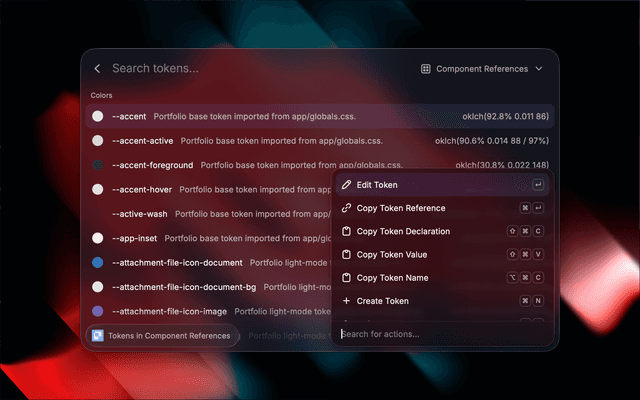
Task: Click the V key badge on Copy Token Value
Action: (538, 255)
